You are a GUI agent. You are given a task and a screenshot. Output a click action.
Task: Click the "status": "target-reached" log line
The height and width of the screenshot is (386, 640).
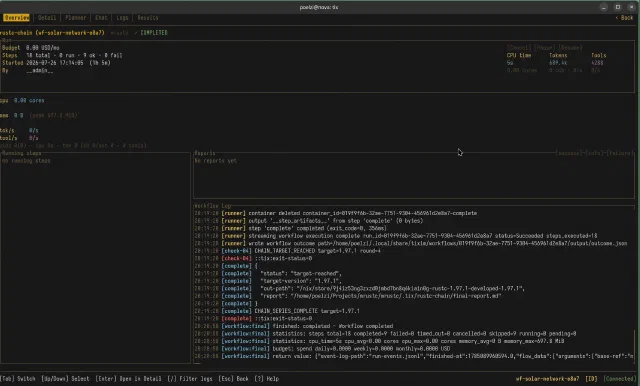click(268, 273)
